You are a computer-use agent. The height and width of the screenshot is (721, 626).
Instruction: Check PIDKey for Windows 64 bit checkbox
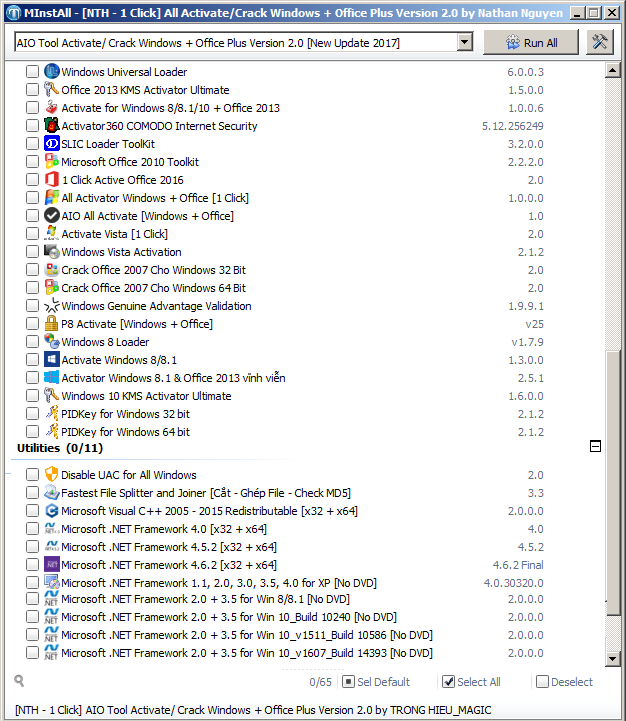tap(32, 431)
